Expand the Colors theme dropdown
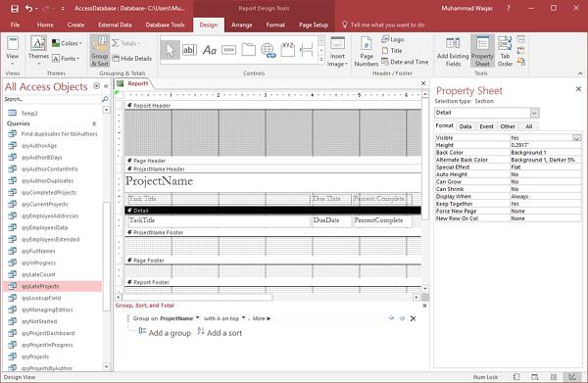This screenshot has height=383, width=588. pyautogui.click(x=67, y=43)
